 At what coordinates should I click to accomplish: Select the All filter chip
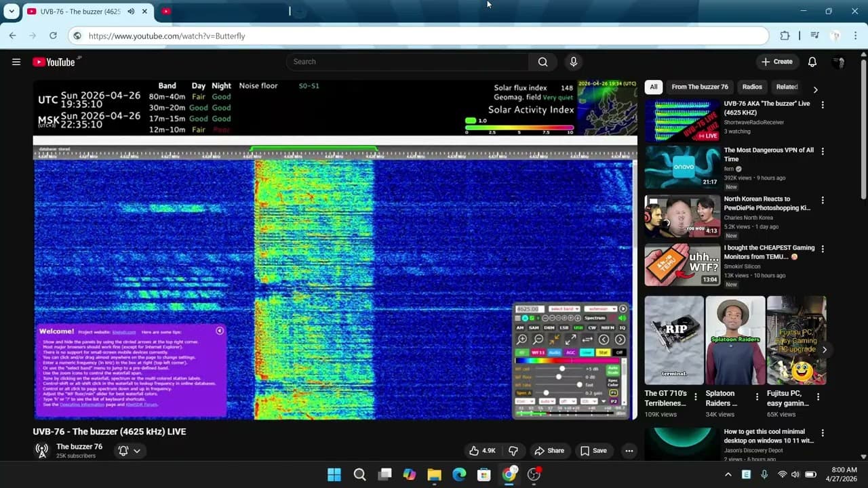[654, 87]
